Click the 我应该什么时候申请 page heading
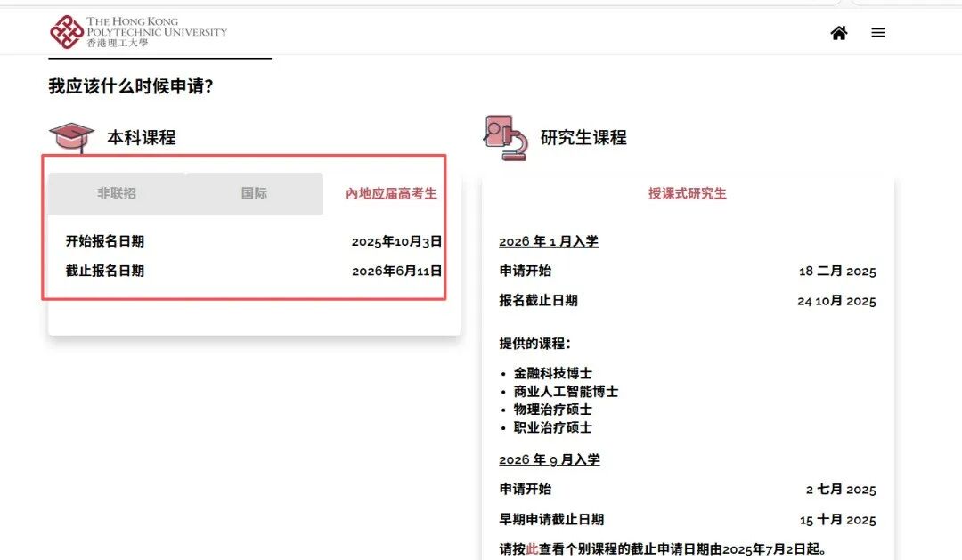The width and height of the screenshot is (962, 560). click(131, 86)
